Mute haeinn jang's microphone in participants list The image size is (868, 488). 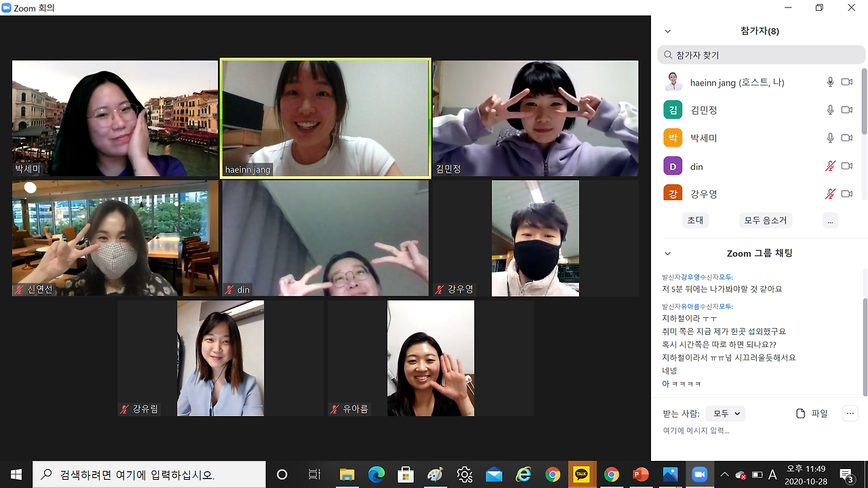click(x=830, y=82)
